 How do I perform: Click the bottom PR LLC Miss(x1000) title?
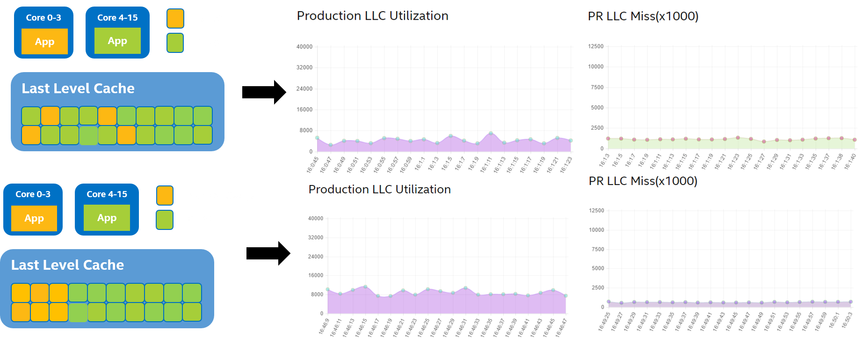(643, 181)
